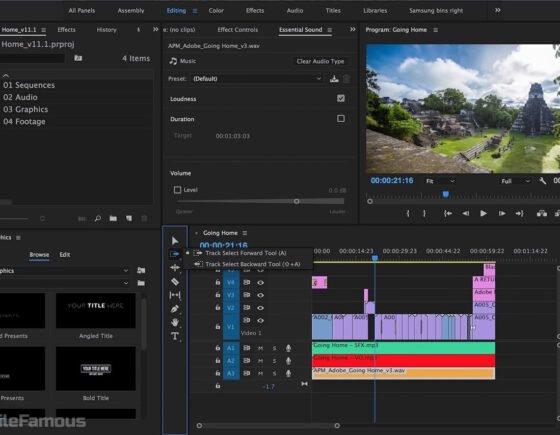The width and height of the screenshot is (560, 435).
Task: Click voice-over record microphone on A1
Action: pyautogui.click(x=288, y=348)
